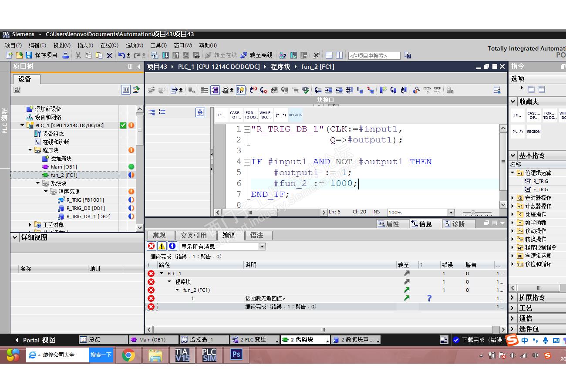Open the Main (OB1) editor taskbar button
This screenshot has width=566, height=392.
point(154,340)
